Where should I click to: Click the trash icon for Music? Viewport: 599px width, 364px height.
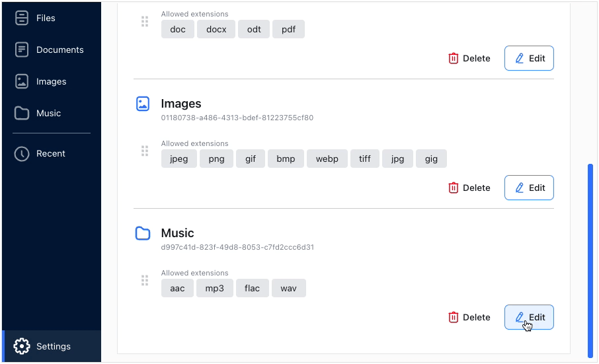pyautogui.click(x=454, y=317)
